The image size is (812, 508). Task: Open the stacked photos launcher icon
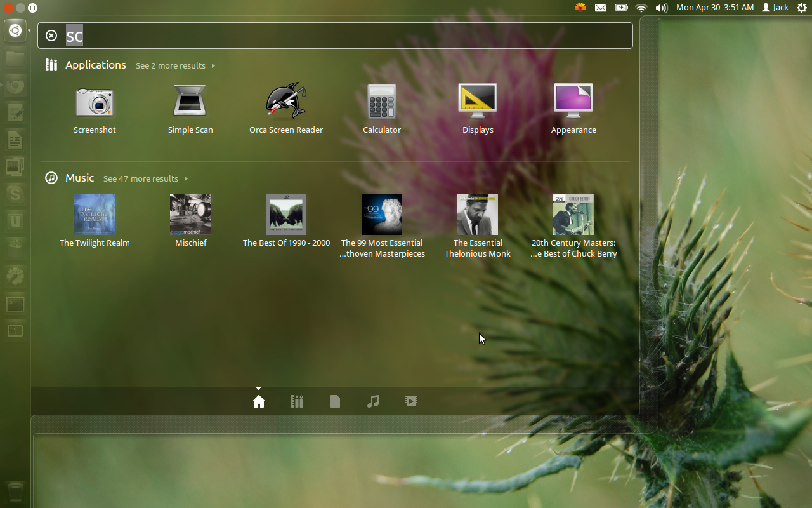15,167
